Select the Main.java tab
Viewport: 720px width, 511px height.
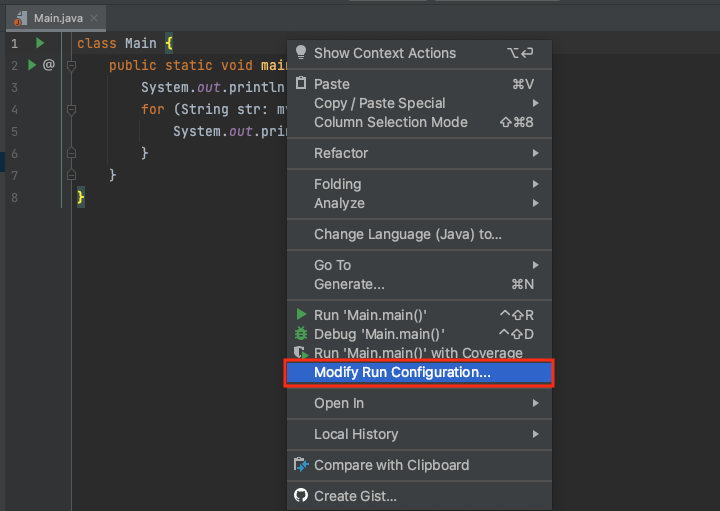(x=56, y=18)
